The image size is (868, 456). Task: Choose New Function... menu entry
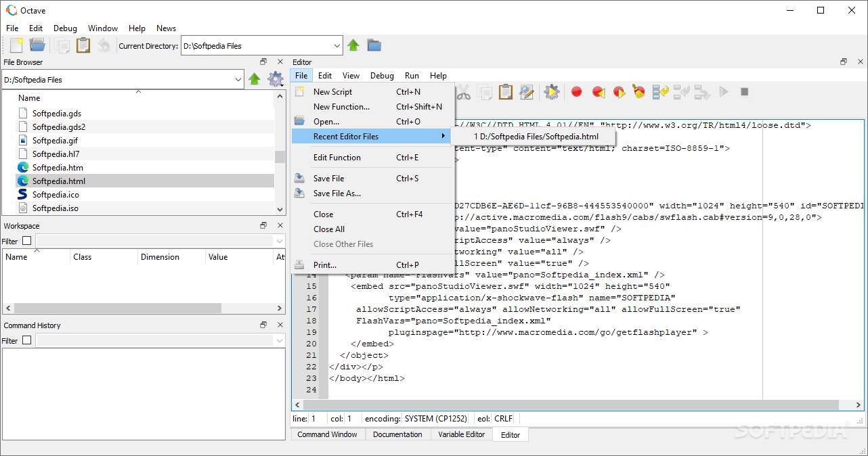click(x=372, y=107)
